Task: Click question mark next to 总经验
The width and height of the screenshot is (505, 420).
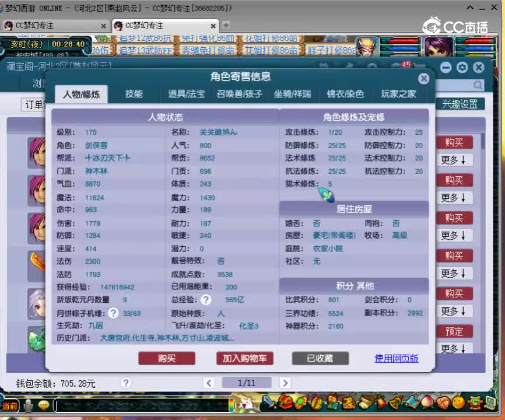Action: pos(206,300)
